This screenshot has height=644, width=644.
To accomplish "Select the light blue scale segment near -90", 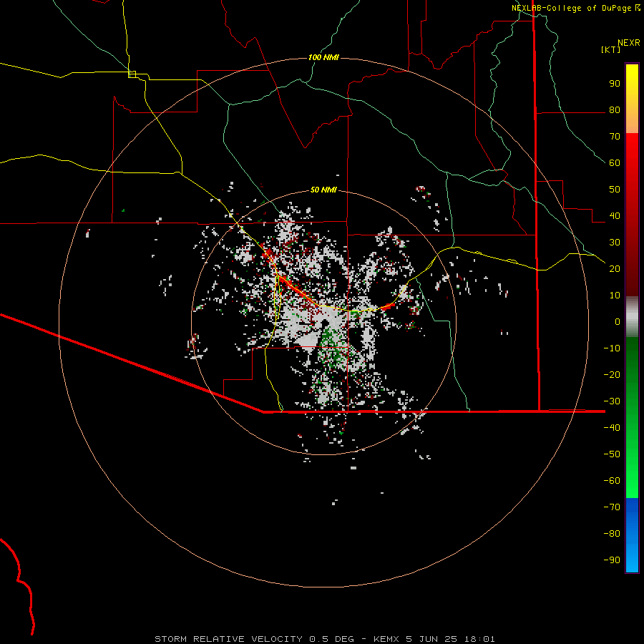I will click(632, 559).
